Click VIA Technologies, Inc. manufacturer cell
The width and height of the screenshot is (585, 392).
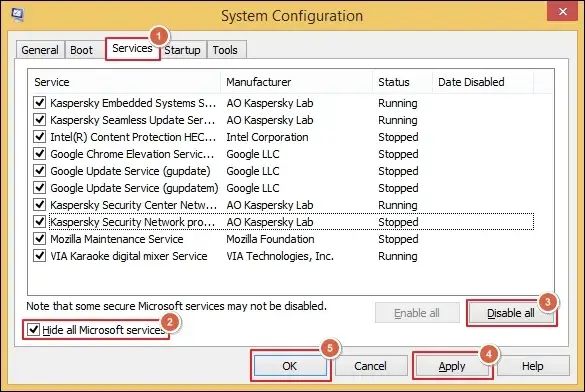pos(280,256)
